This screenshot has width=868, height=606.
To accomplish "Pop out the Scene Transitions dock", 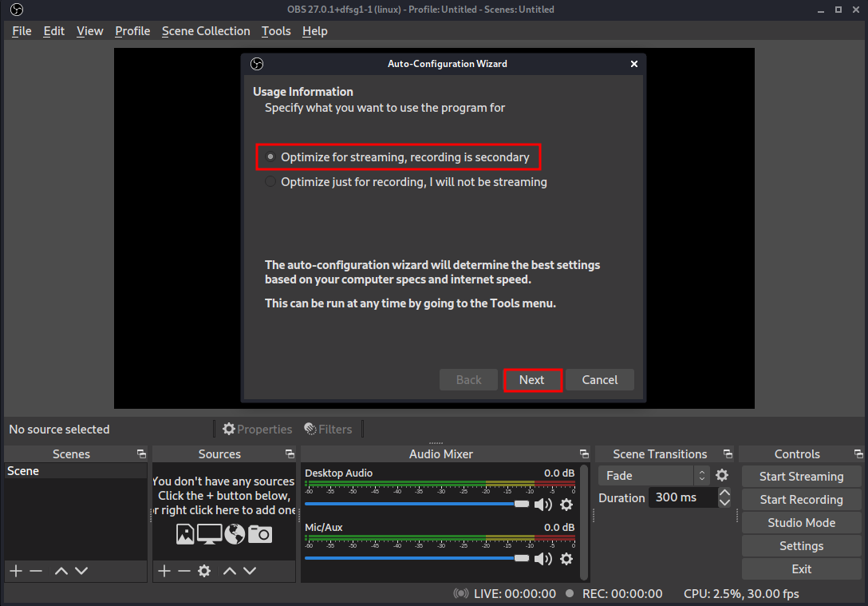I will pyautogui.click(x=728, y=454).
